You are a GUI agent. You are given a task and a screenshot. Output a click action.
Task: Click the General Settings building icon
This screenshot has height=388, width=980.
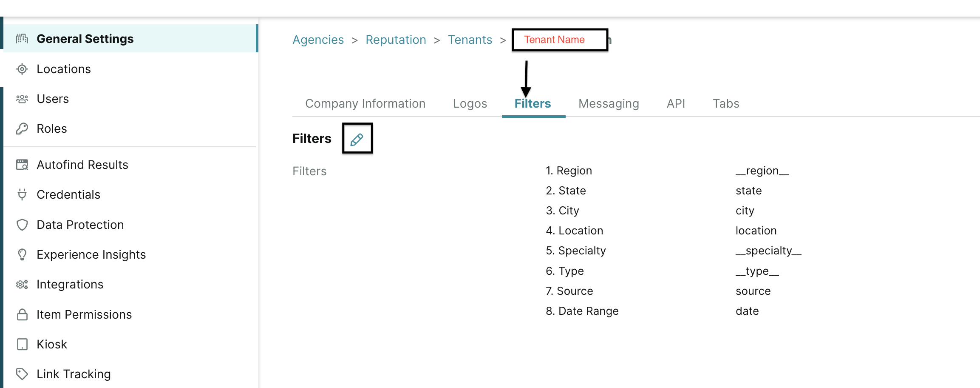[21, 38]
